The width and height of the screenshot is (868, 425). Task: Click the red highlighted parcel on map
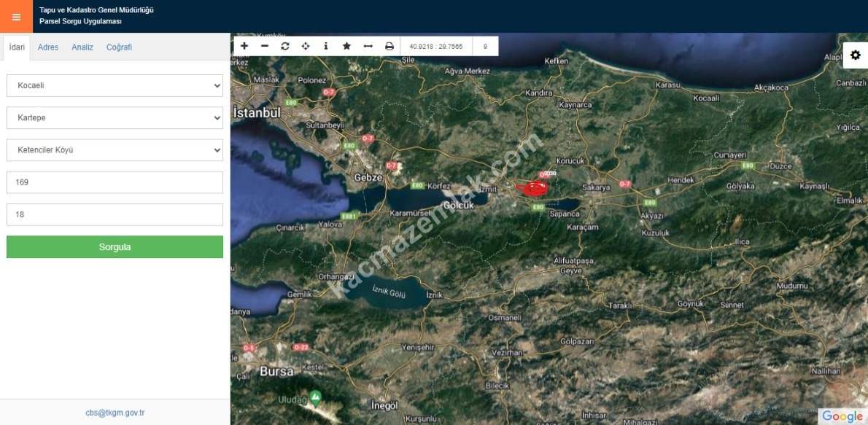[535, 189]
